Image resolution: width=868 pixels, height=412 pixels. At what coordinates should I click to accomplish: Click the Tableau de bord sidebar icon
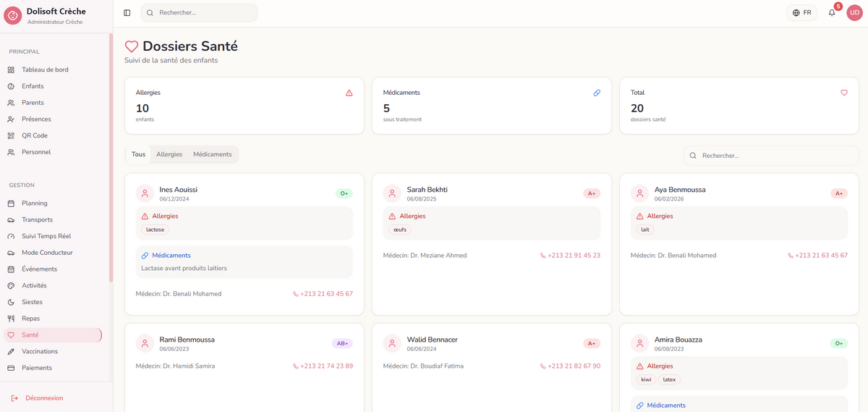point(11,70)
